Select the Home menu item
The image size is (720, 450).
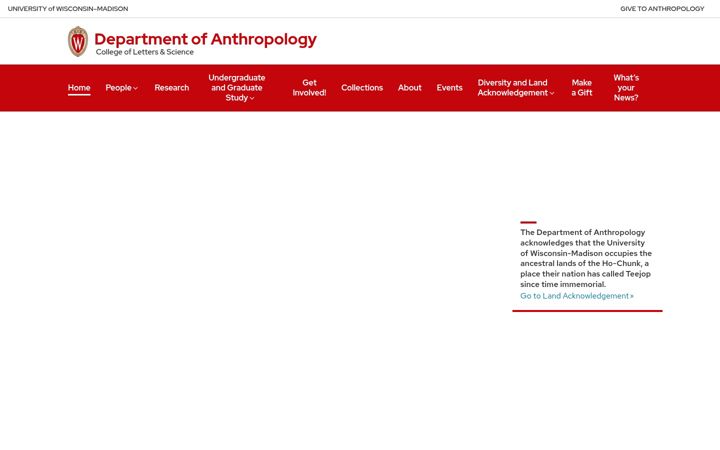click(79, 88)
